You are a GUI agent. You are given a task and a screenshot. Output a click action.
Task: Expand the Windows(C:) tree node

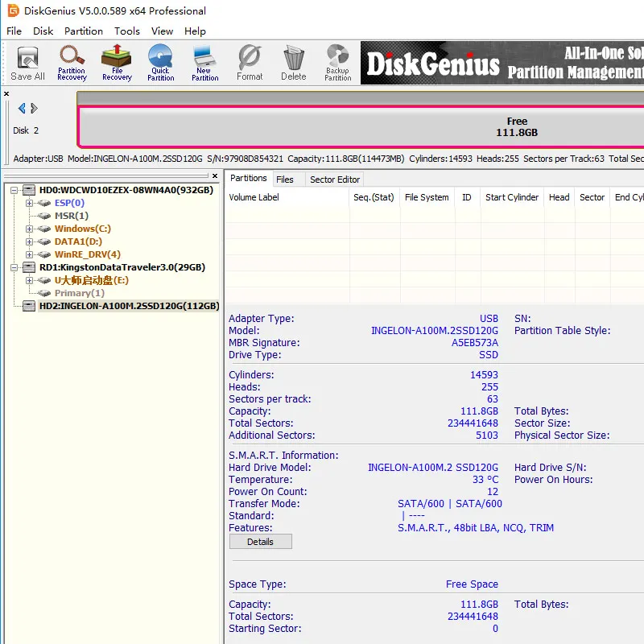pos(29,229)
